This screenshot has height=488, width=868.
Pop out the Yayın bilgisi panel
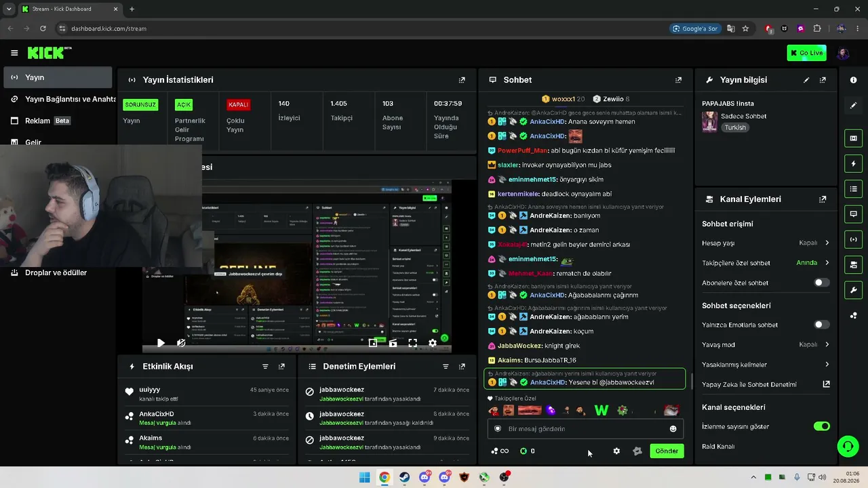click(x=823, y=80)
